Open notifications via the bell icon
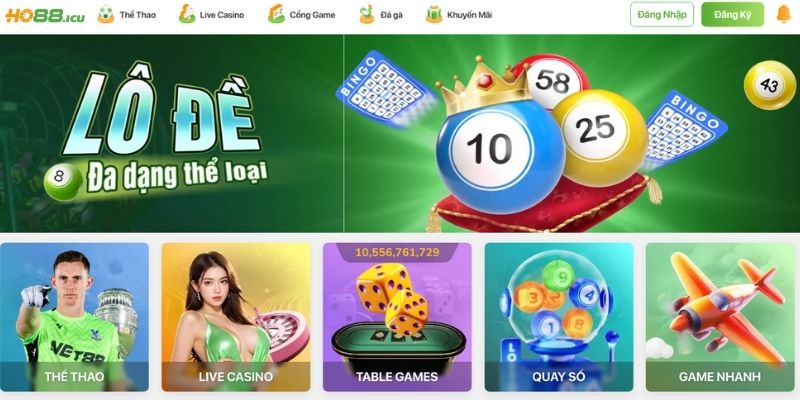 [783, 14]
